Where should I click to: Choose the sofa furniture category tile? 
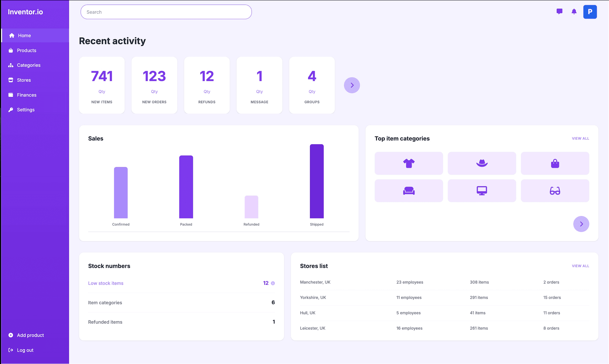[x=408, y=191]
